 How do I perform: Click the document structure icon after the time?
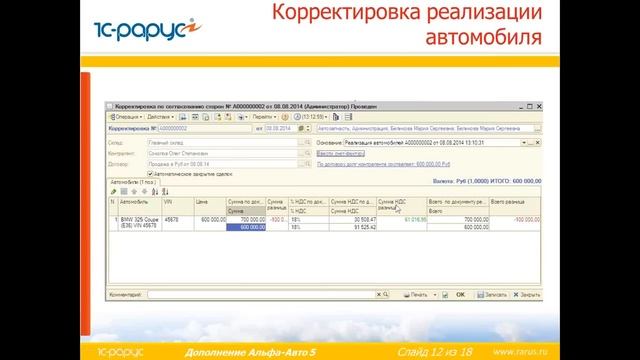coord(336,117)
